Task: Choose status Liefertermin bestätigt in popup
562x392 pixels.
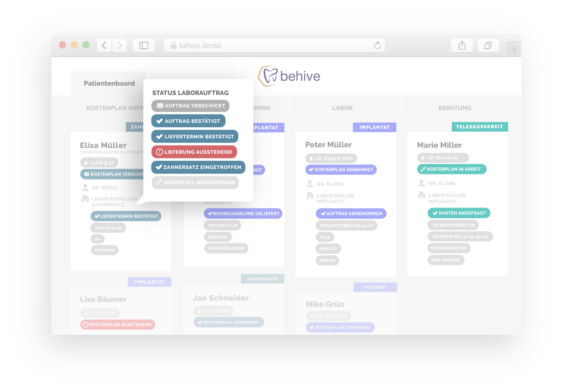Action: pyautogui.click(x=195, y=136)
